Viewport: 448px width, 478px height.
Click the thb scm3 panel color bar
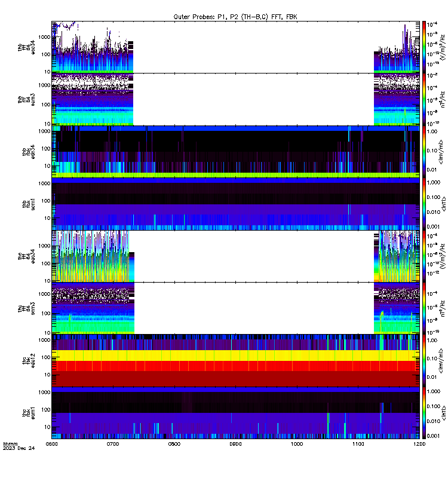click(x=424, y=99)
